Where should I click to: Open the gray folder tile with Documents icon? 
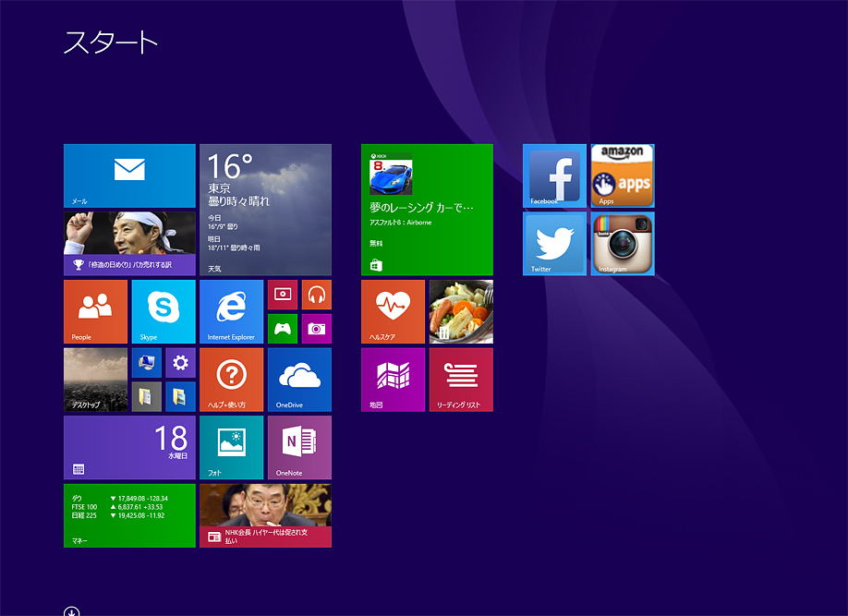click(147, 397)
